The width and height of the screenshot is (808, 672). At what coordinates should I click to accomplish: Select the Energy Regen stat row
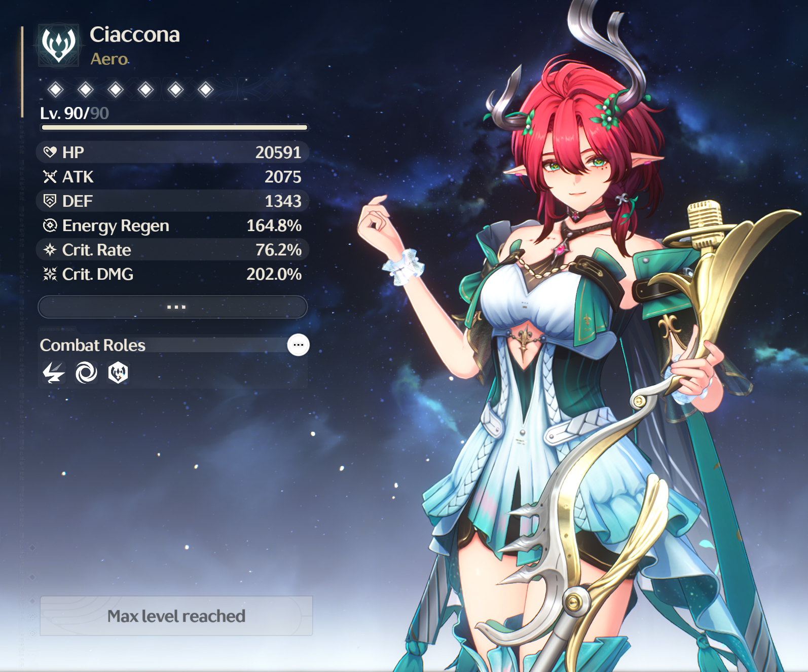pyautogui.click(x=173, y=226)
